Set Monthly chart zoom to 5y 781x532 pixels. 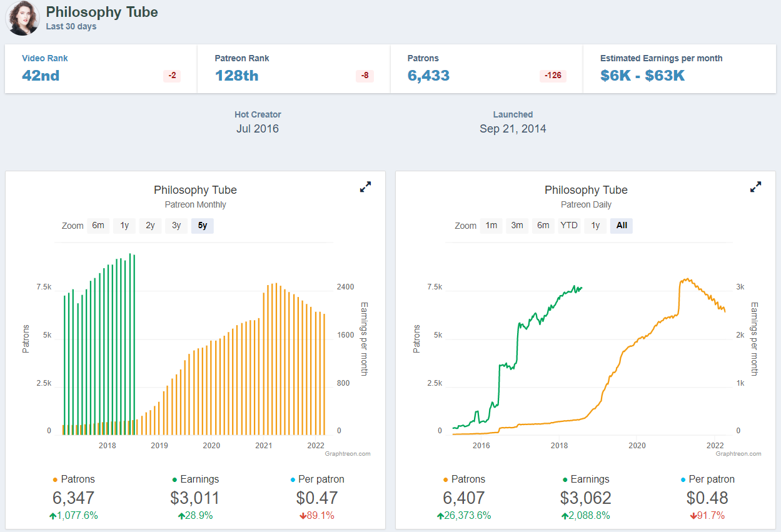tap(203, 226)
